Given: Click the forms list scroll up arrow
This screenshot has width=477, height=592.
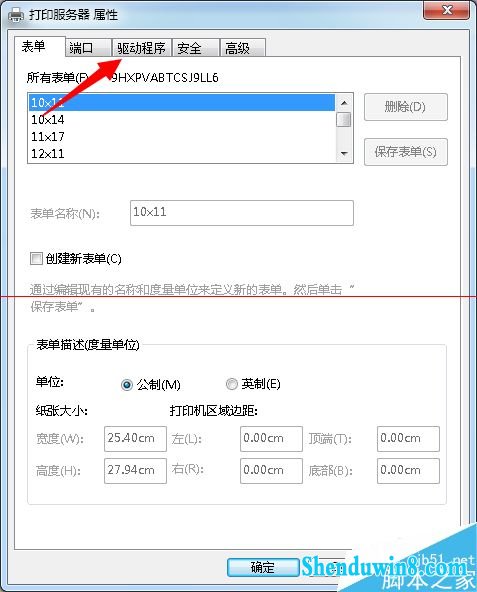Looking at the screenshot, I should [344, 103].
